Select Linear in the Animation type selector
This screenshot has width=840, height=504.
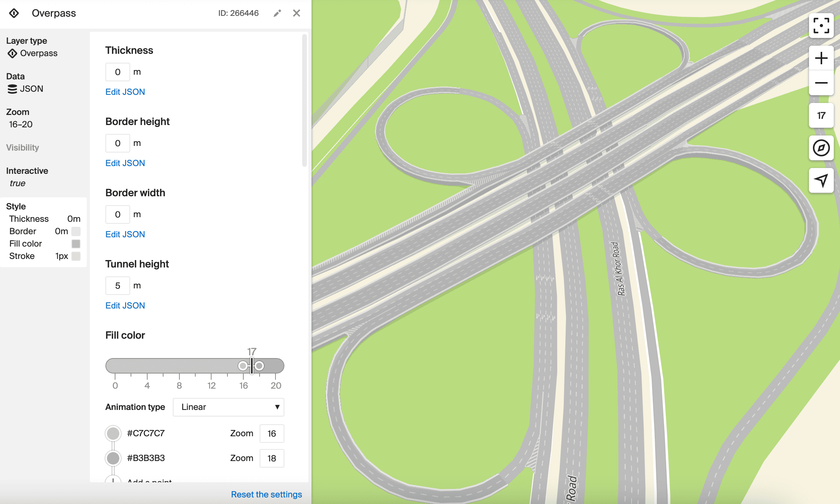tap(228, 407)
